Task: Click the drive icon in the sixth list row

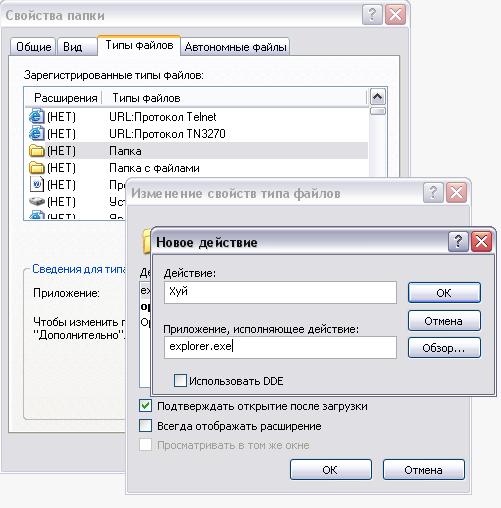Action: click(x=37, y=202)
